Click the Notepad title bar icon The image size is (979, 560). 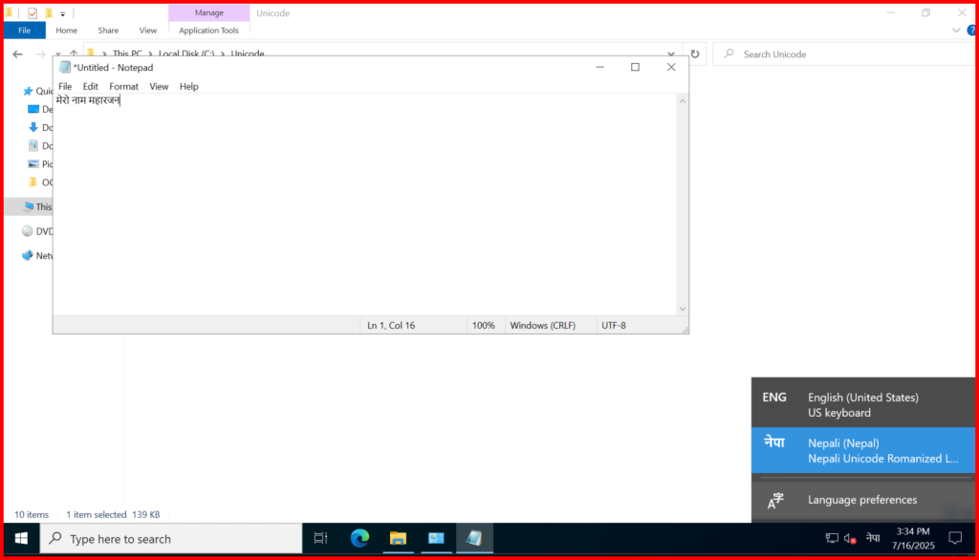pos(65,68)
